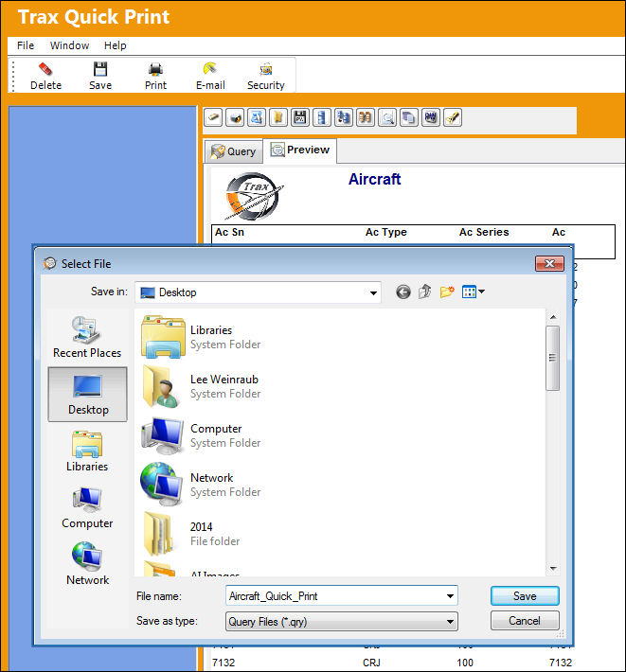Viewport: 626px width, 672px height.
Task: Click the E-mail toolbar icon
Action: [x=210, y=69]
